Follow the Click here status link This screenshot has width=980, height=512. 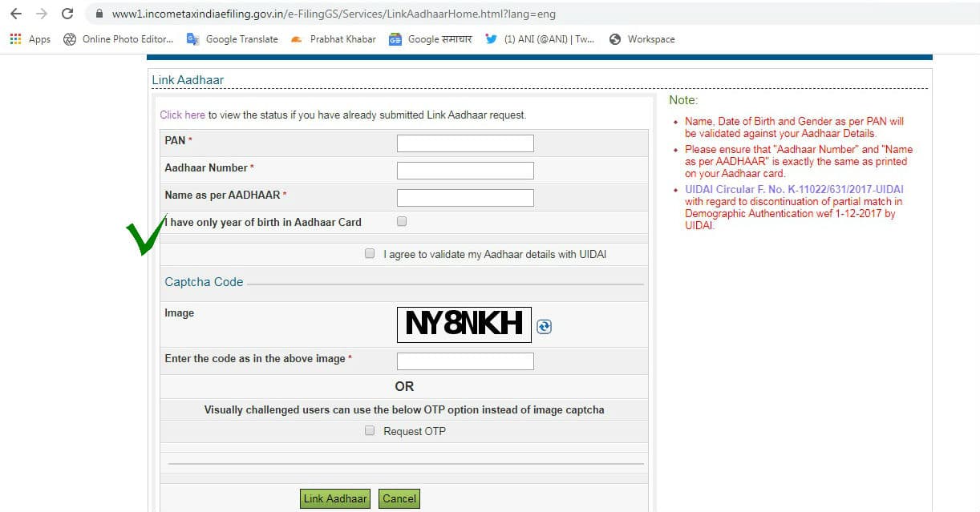[x=182, y=115]
